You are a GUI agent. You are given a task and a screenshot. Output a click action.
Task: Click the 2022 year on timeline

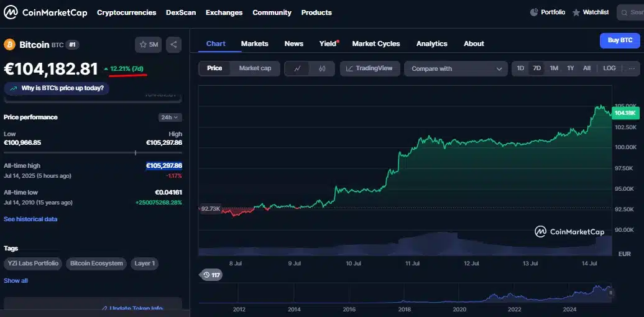coord(515,309)
